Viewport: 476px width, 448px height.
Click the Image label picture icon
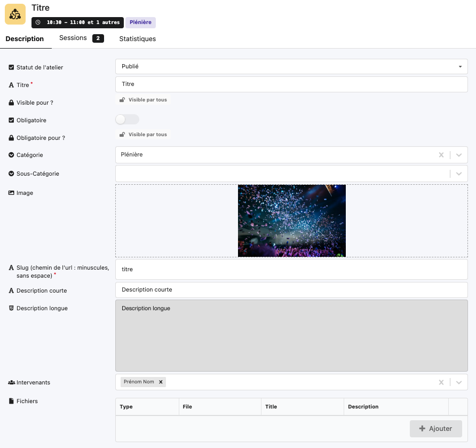[x=11, y=193]
